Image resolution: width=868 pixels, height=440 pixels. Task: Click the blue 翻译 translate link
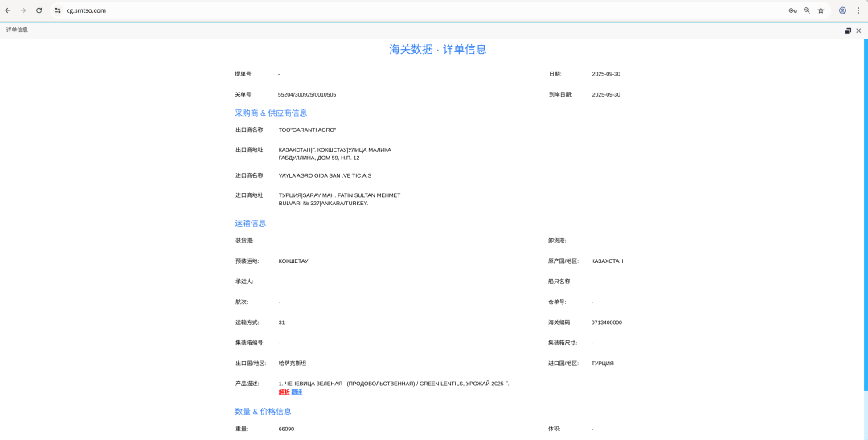pyautogui.click(x=297, y=393)
